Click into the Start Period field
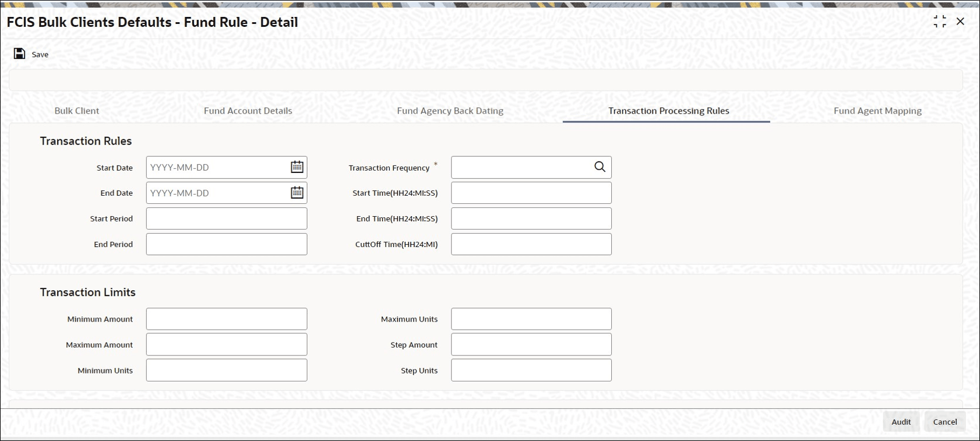Viewport: 980px width, 441px height. coord(227,218)
